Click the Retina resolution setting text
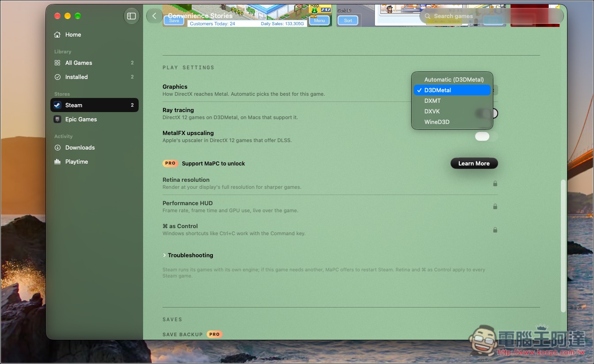This screenshot has height=364, width=594. [186, 180]
